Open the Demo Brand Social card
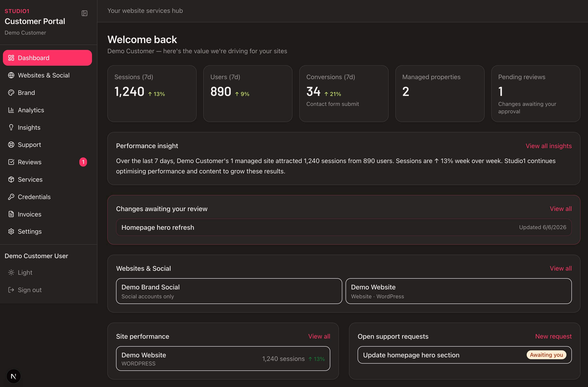Viewport: 588px width, 387px height. (229, 291)
